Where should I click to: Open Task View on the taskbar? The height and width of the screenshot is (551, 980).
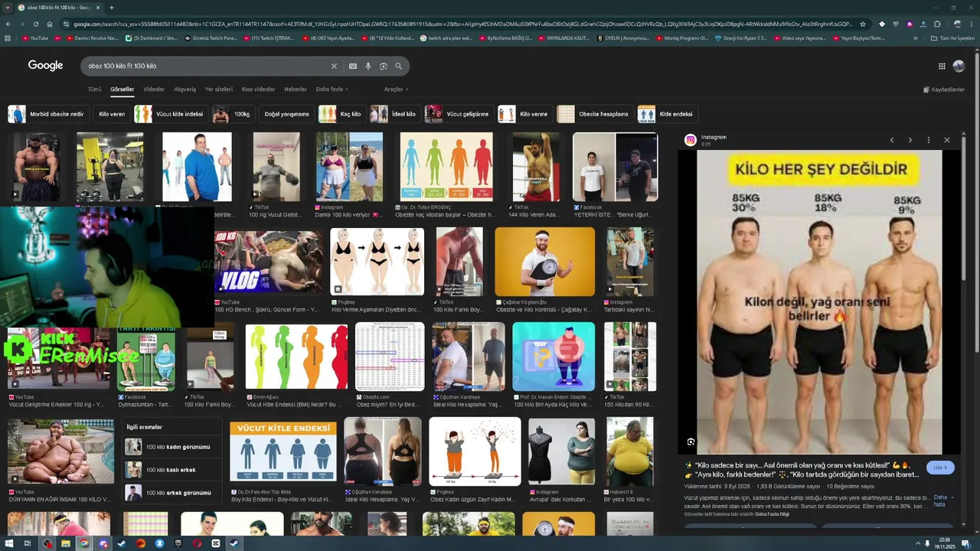(x=28, y=543)
